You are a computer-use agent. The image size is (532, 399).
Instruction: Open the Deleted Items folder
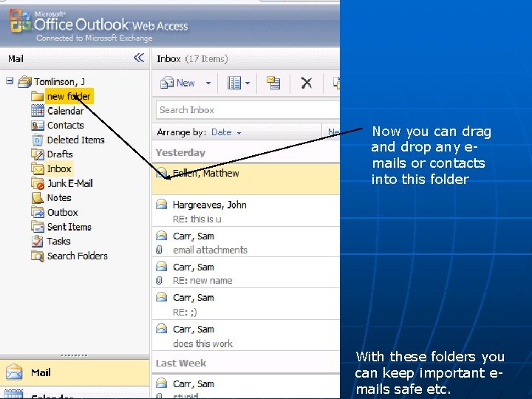tap(75, 140)
